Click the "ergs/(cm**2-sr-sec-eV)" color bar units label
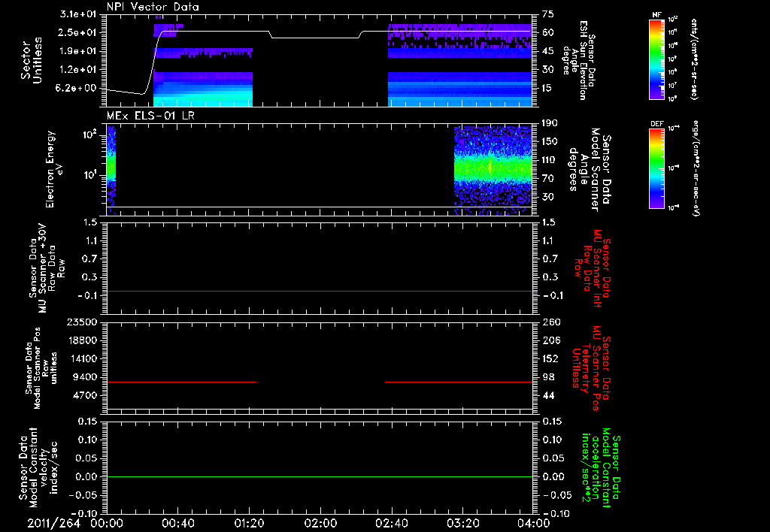 pos(695,169)
